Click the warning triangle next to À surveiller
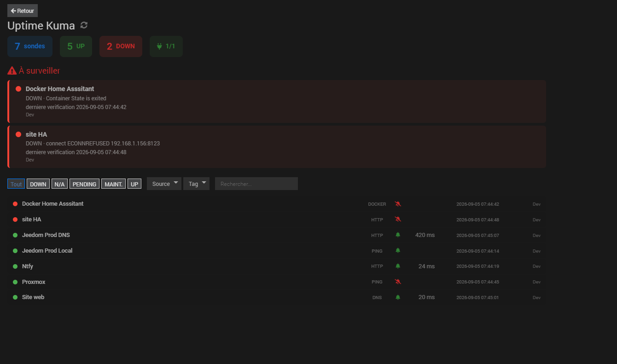 click(x=12, y=71)
